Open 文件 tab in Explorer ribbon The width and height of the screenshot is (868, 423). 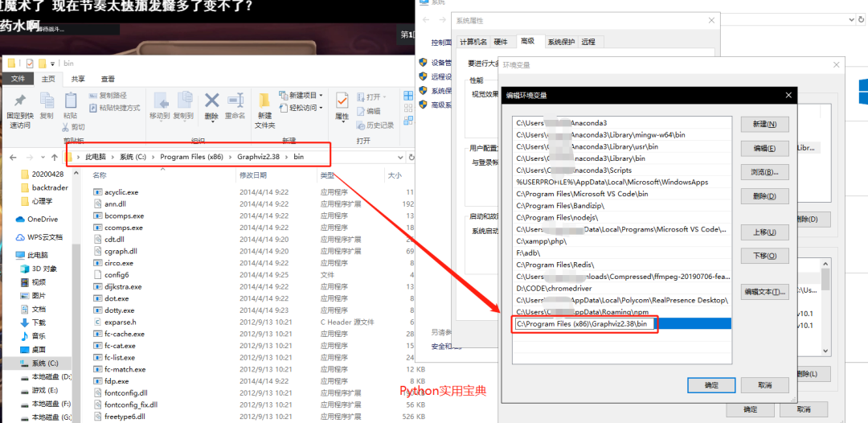(x=18, y=79)
